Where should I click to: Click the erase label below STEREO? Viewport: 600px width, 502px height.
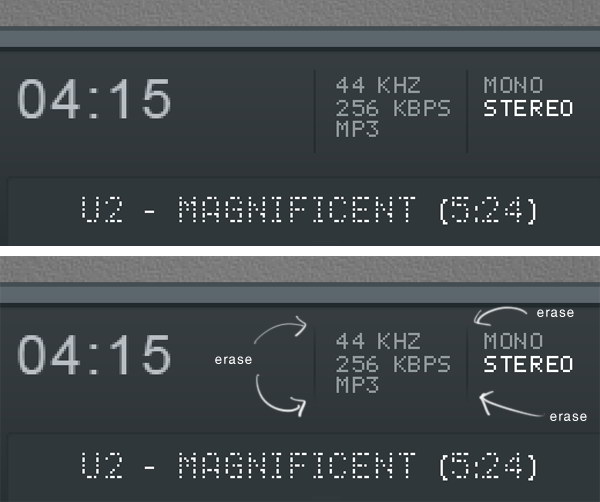tap(568, 416)
